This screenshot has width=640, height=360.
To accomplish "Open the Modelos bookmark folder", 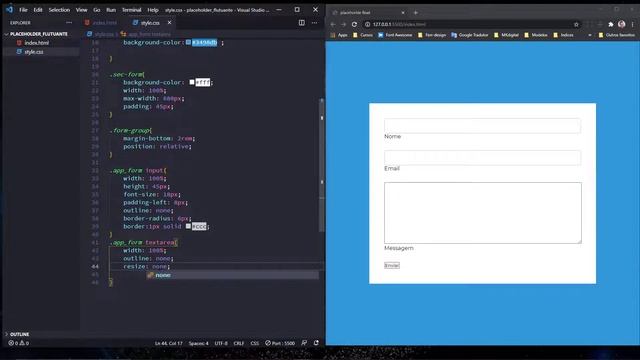I will click(x=536, y=35).
